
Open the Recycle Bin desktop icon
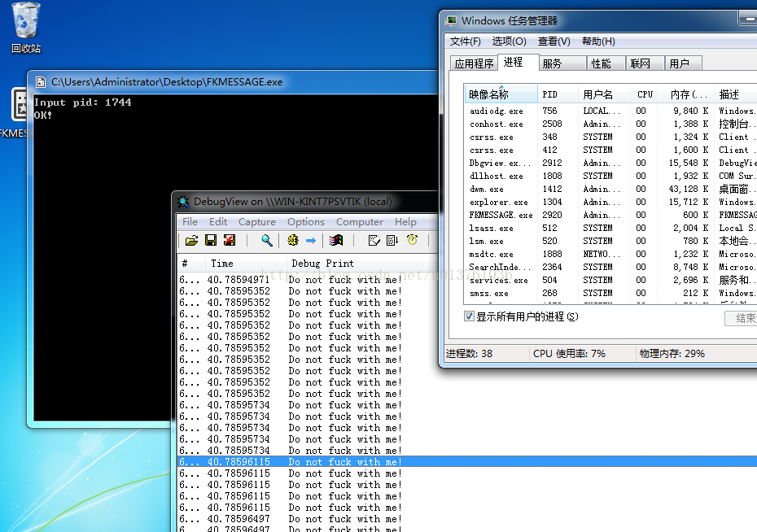[26, 27]
